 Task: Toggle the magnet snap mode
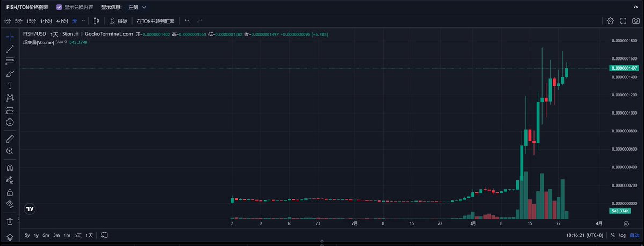coord(10,168)
